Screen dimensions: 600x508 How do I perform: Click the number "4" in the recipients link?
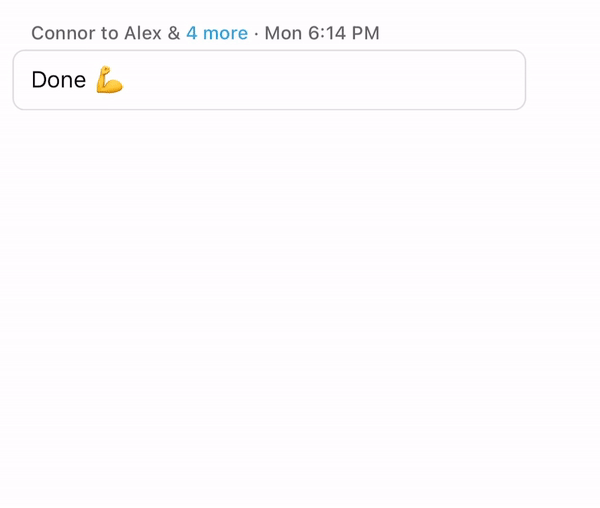tap(192, 33)
